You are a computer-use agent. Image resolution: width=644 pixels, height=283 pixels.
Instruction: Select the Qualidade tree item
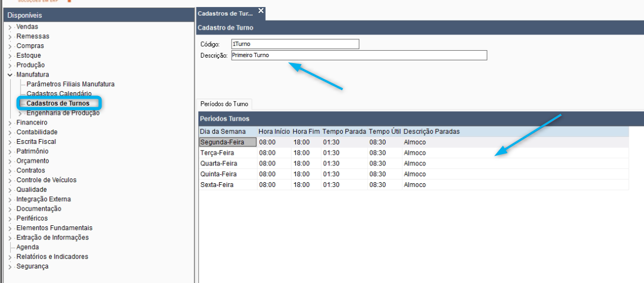tap(32, 190)
